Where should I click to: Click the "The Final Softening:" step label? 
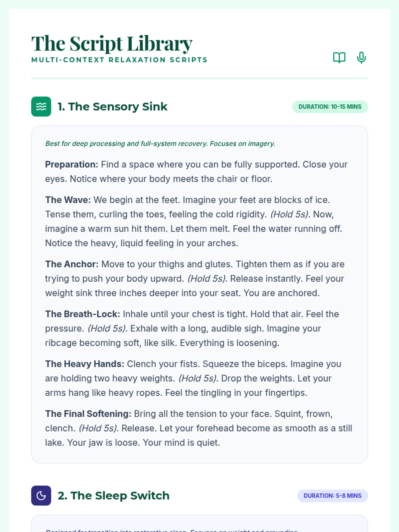pos(88,414)
